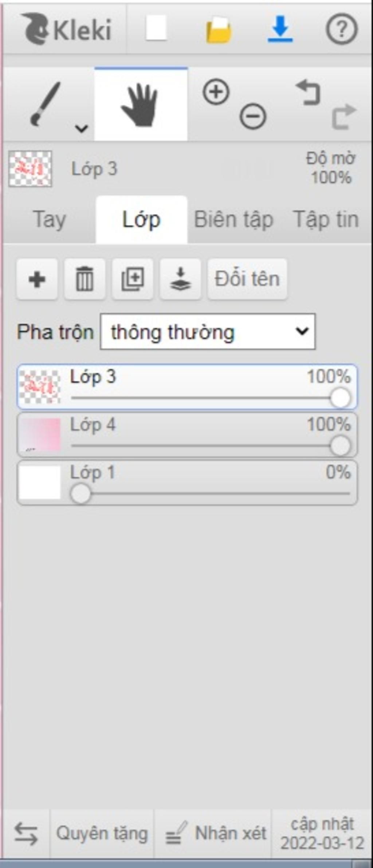Merge layer down
The width and height of the screenshot is (373, 868).
click(x=180, y=279)
